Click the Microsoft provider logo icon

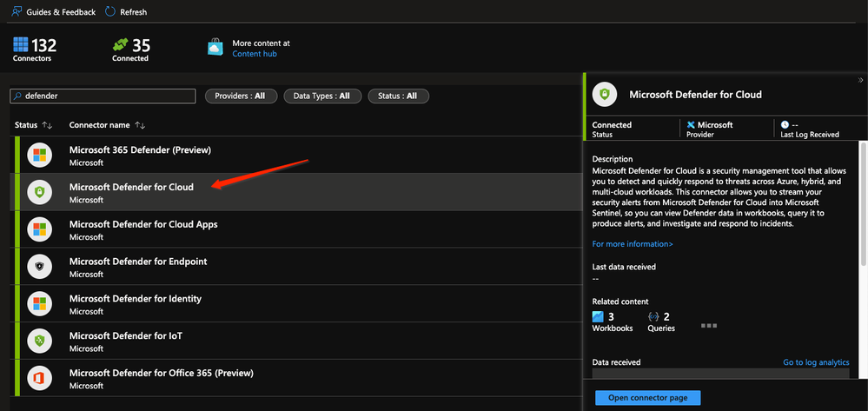coord(691,124)
